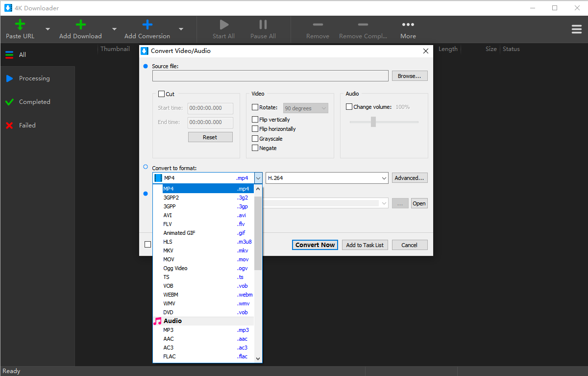The width and height of the screenshot is (588, 376).
Task: Select FLAC audio format
Action: pos(203,356)
